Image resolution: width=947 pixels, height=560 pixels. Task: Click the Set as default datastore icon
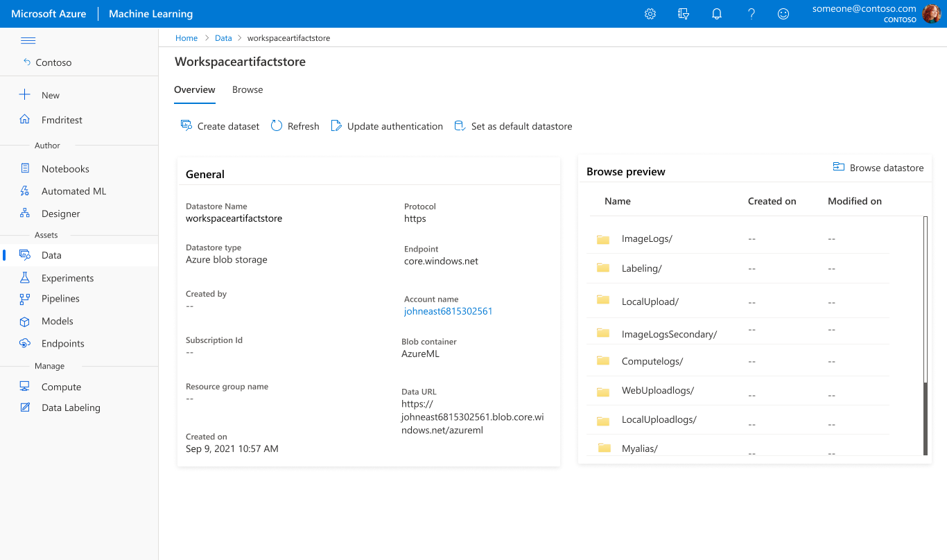459,125
